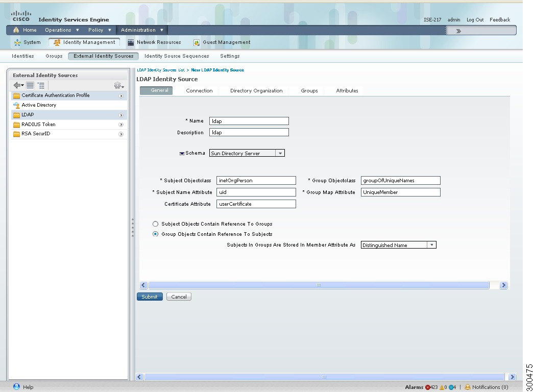533x392 pixels.
Task: Follow the LDAP Identity Sources List breadcrumb
Action: pos(161,70)
